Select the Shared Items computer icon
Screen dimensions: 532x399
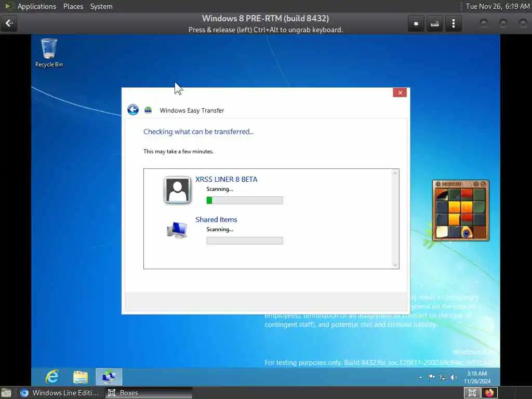click(x=177, y=230)
